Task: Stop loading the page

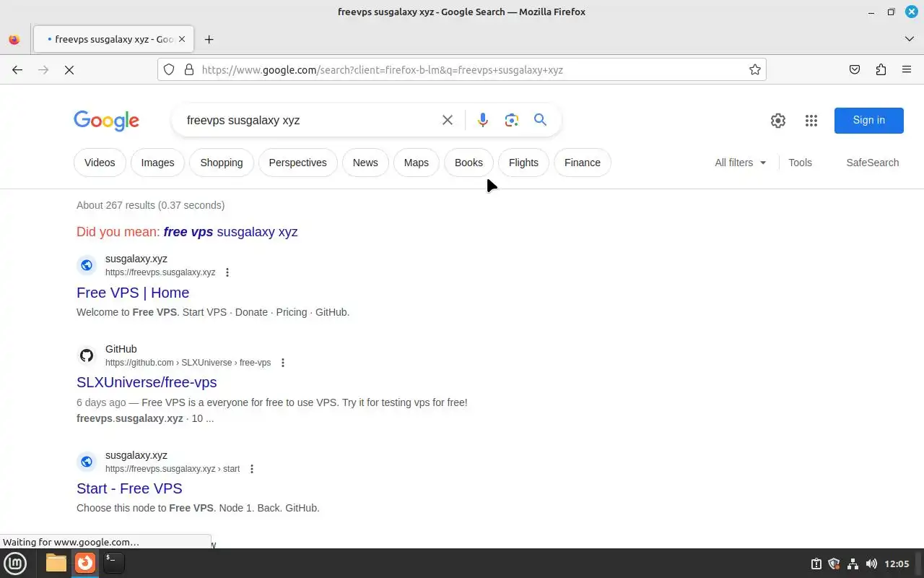Action: tap(69, 69)
